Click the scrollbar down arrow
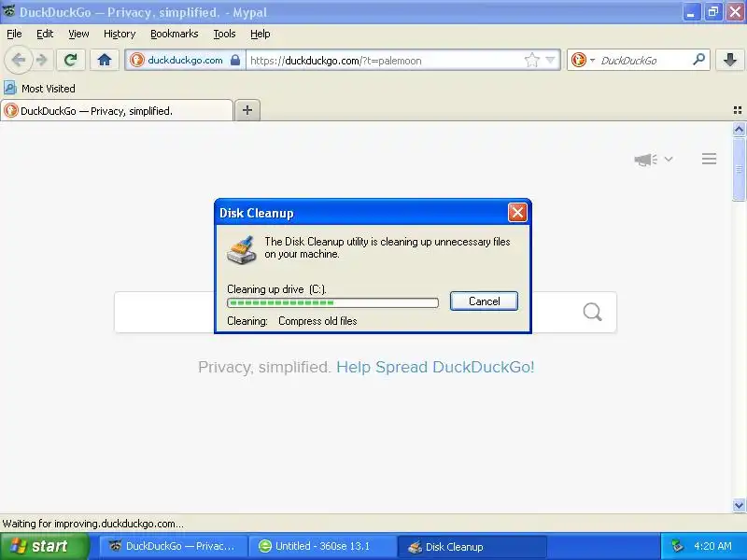The height and width of the screenshot is (560, 747). (x=739, y=505)
